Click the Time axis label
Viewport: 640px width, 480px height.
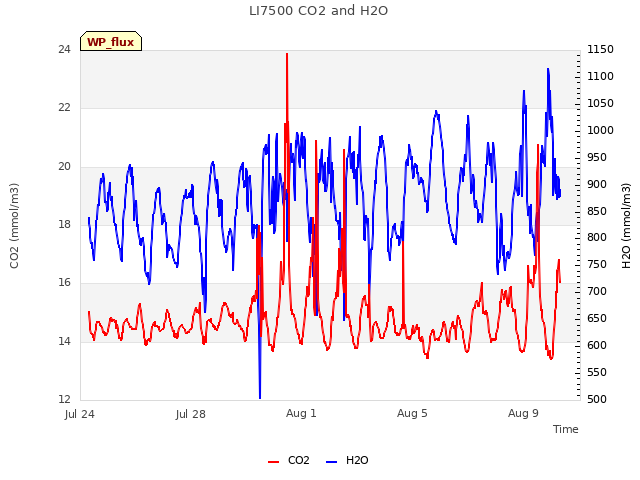tap(566, 429)
